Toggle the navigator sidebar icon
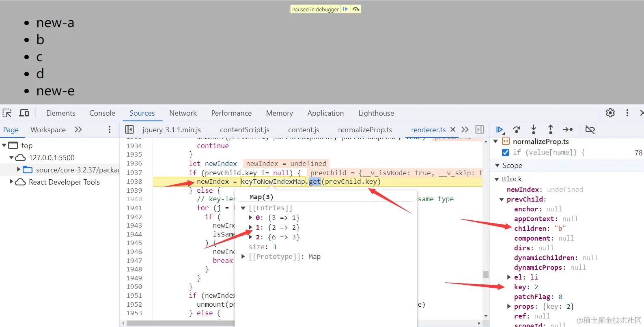644x327 pixels. (129, 129)
